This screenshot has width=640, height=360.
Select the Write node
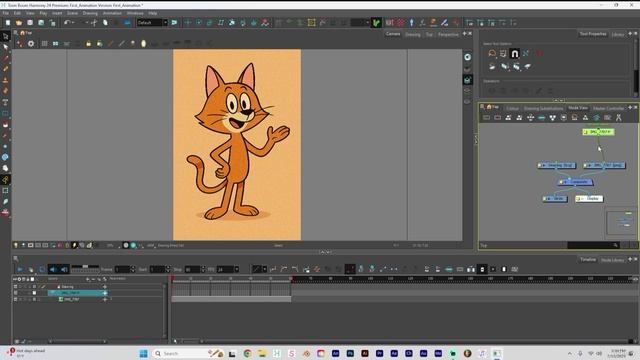555,199
